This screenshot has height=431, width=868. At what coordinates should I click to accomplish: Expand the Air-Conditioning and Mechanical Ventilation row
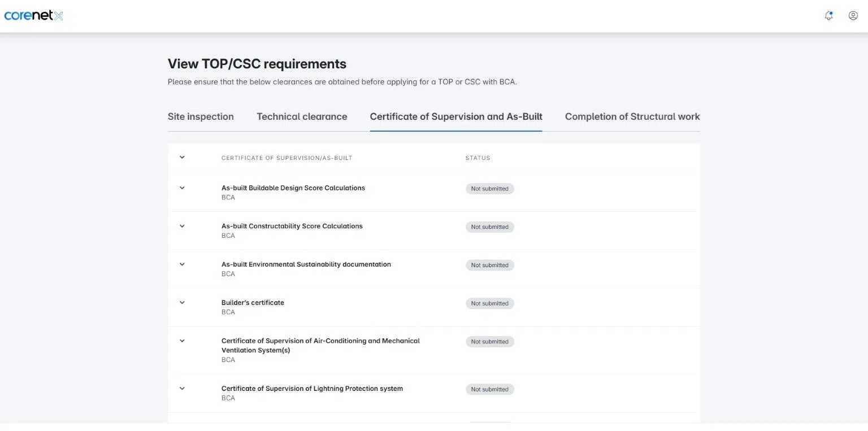(x=182, y=341)
